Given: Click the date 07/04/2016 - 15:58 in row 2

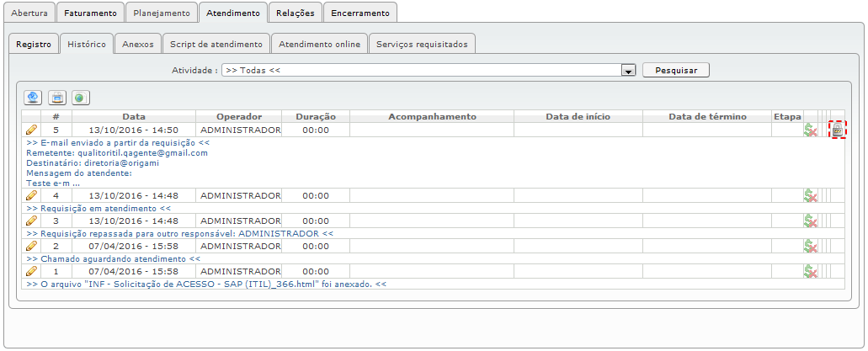Looking at the screenshot, I should tap(133, 246).
